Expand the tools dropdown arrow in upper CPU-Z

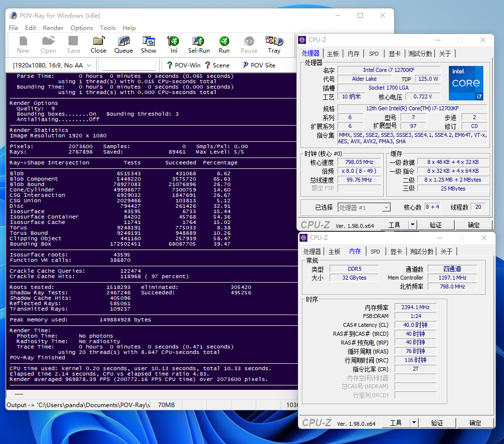coord(412,225)
